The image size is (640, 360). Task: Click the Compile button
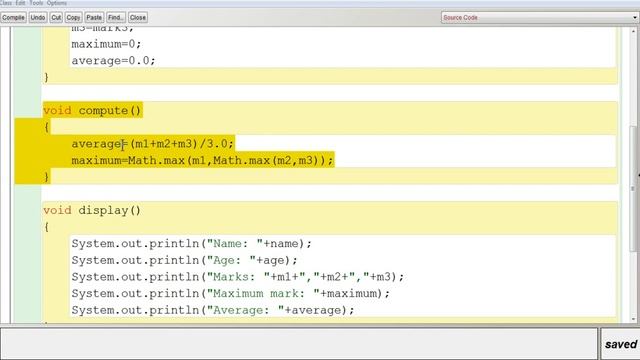click(13, 18)
